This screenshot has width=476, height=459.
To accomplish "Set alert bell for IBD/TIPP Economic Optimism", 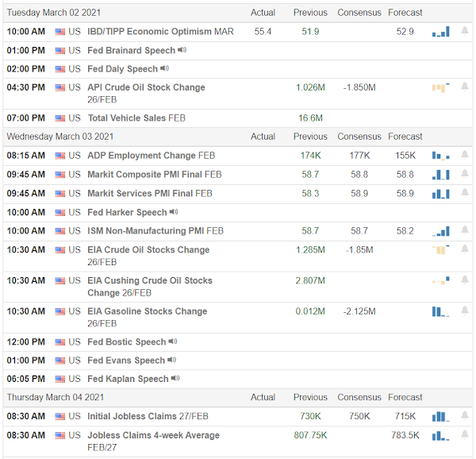I will 465,31.
